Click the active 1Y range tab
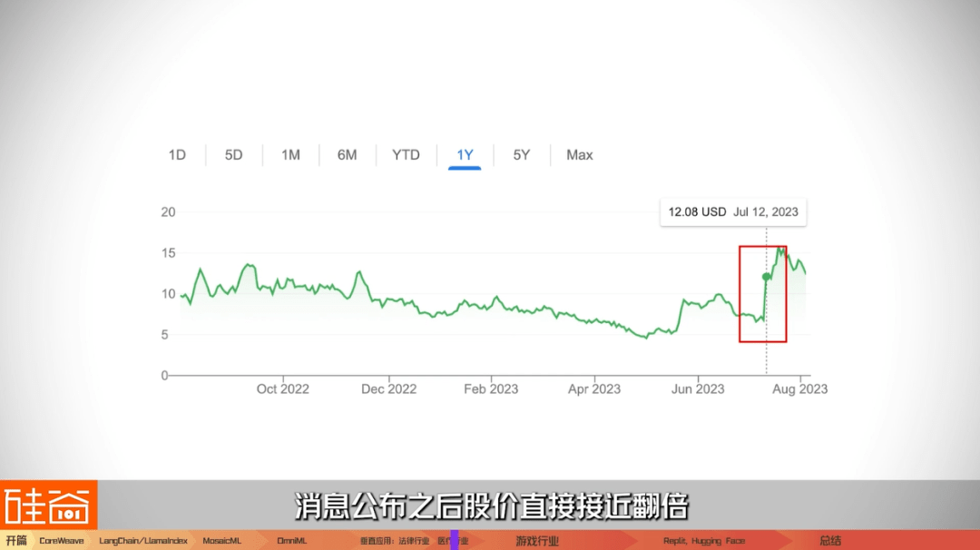The height and width of the screenshot is (550, 980). (465, 155)
